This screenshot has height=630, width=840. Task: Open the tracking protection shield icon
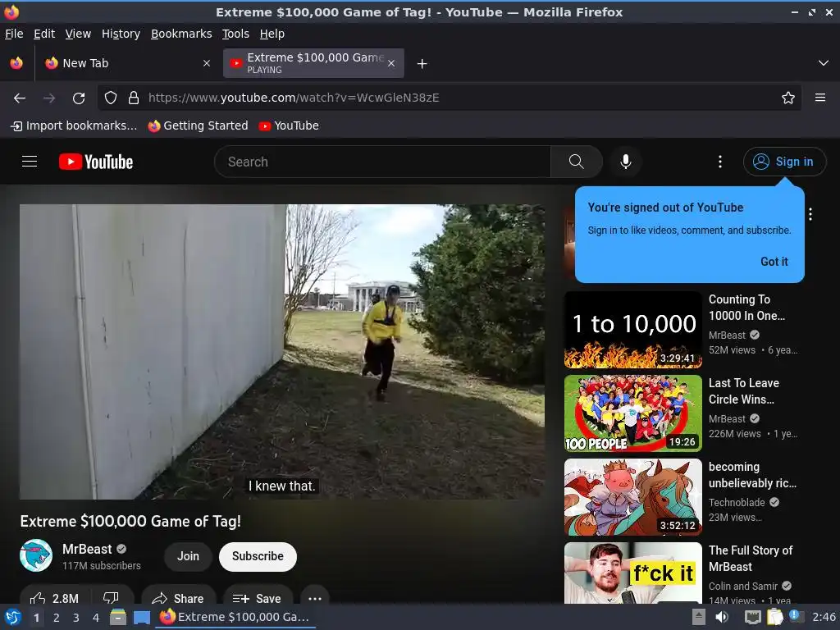point(111,98)
